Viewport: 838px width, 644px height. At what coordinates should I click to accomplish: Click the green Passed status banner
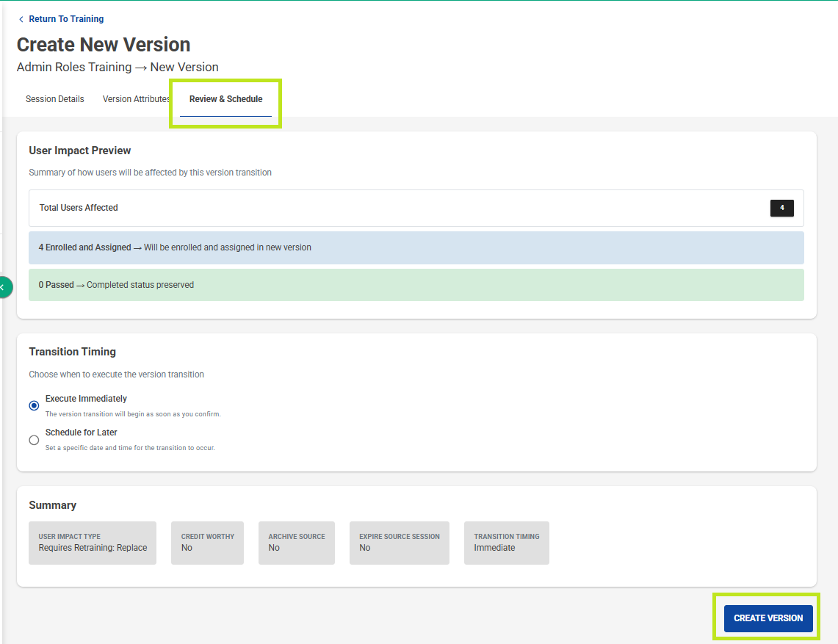click(x=416, y=285)
